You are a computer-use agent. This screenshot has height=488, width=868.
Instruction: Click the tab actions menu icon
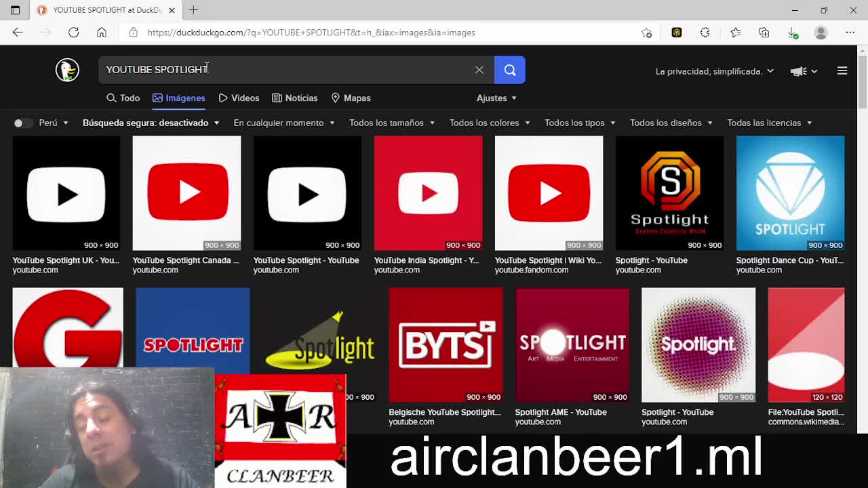click(x=15, y=10)
